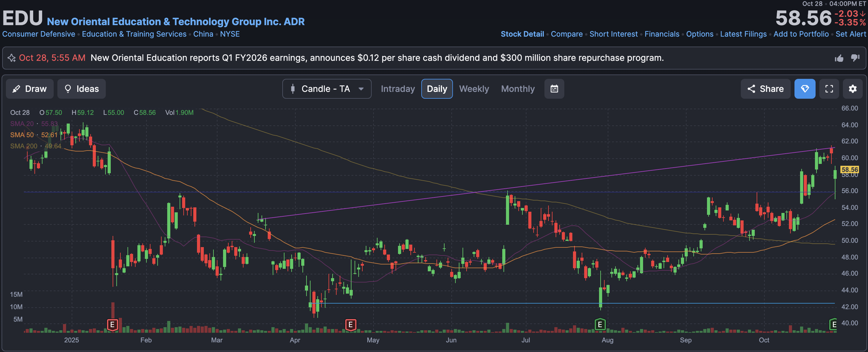Click the blue diamond premium icon

coord(805,89)
